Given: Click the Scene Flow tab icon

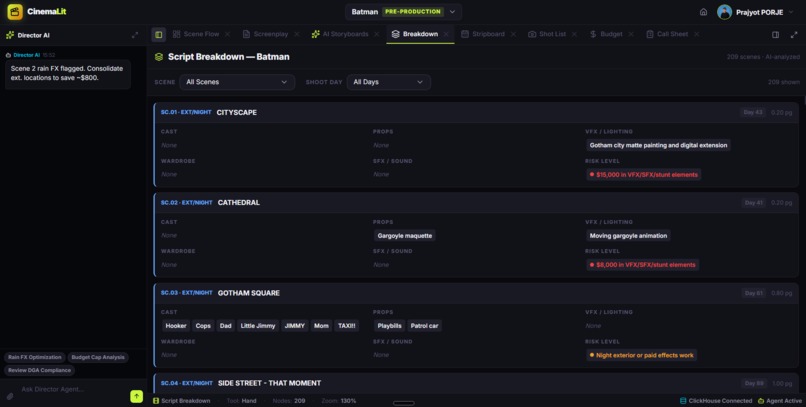Looking at the screenshot, I should [x=176, y=34].
